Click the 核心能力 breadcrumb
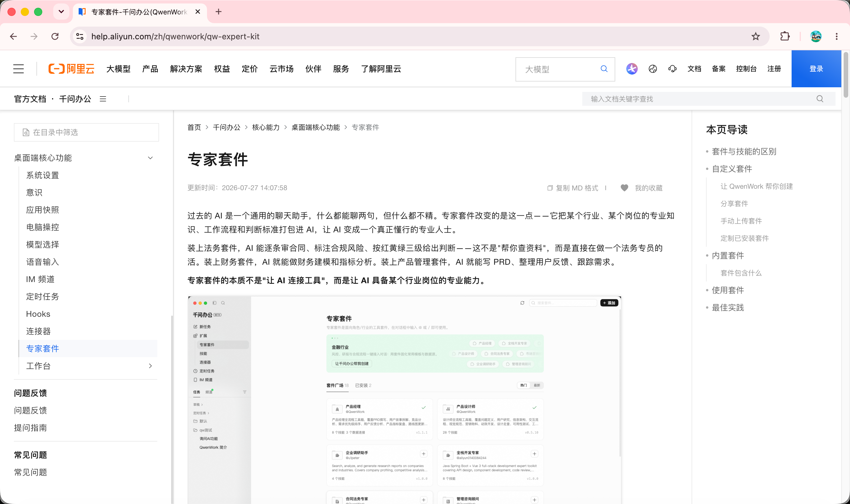This screenshot has height=504, width=850. (x=266, y=127)
